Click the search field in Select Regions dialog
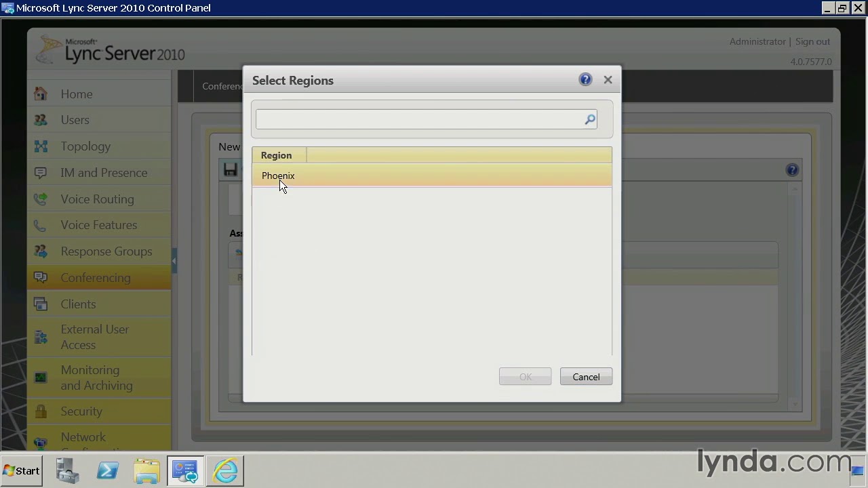This screenshot has height=488, width=868. pos(420,119)
